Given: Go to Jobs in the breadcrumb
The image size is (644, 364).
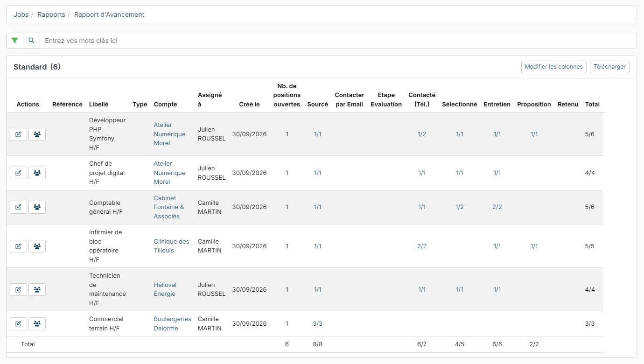Looking at the screenshot, I should (21, 14).
